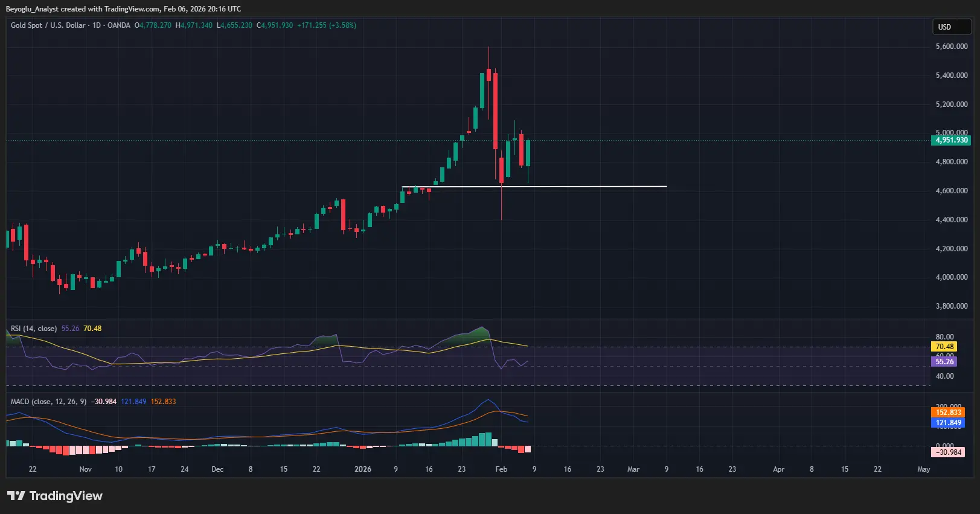Image resolution: width=980 pixels, height=514 pixels.
Task: Click the 4,000.000 price scale label
Action: (x=952, y=277)
